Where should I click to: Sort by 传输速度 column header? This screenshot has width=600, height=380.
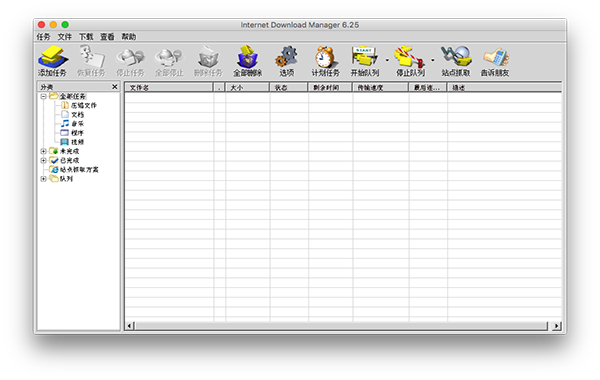[x=380, y=88]
